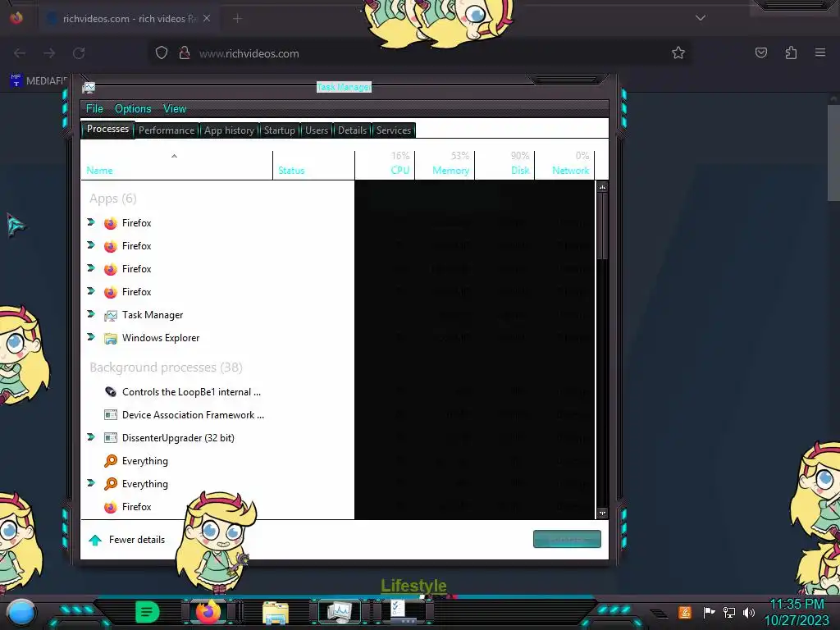Click the Windows Explorer folder icon
This screenshot has height=630, width=840.
[111, 339]
